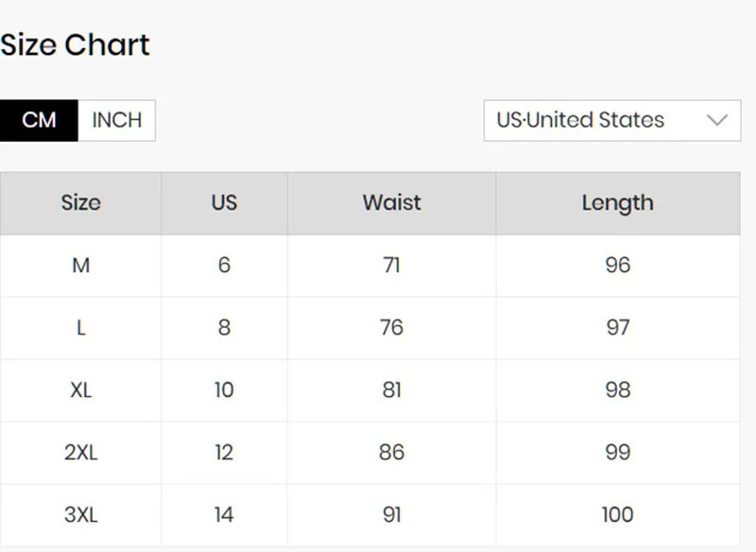756x552 pixels.
Task: Select the 3XL size row label
Action: pos(80,514)
